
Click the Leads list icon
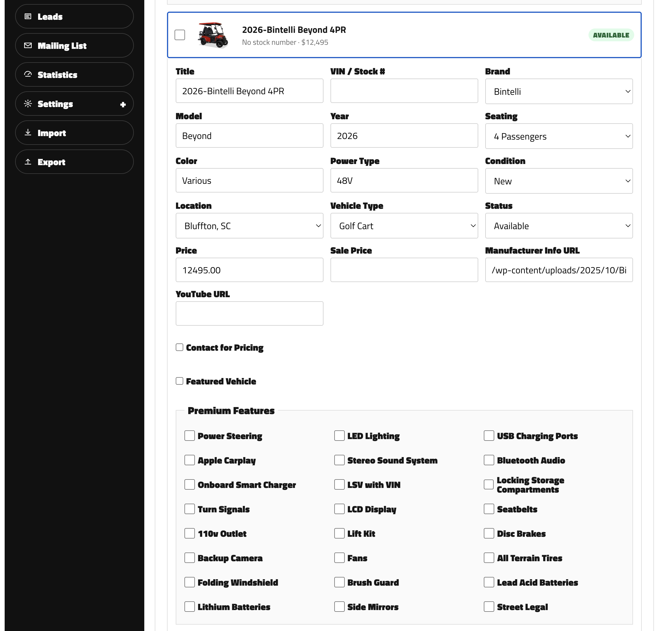[x=28, y=16]
